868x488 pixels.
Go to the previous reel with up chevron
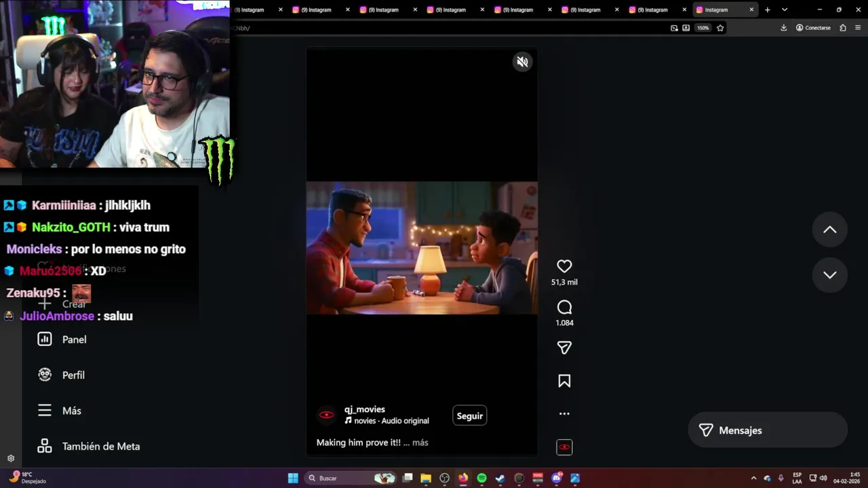[x=830, y=230]
